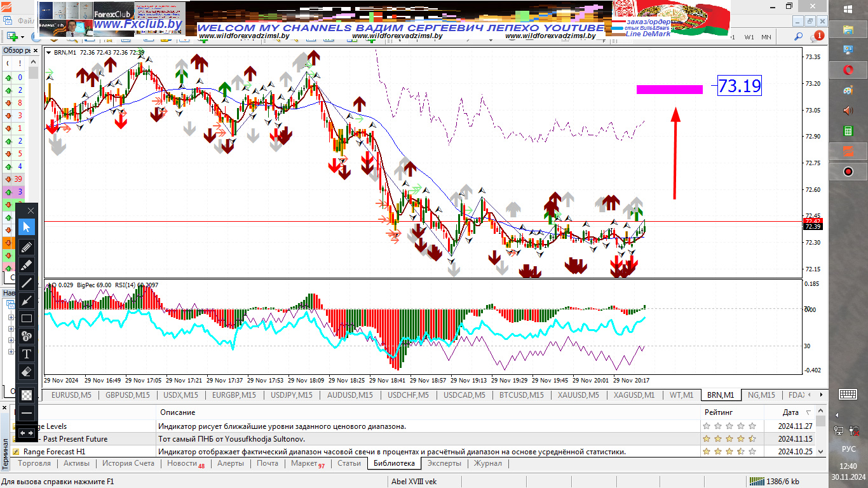Click rating stars for Range Forecast H1
This screenshot has height=488, width=868.
[729, 452]
